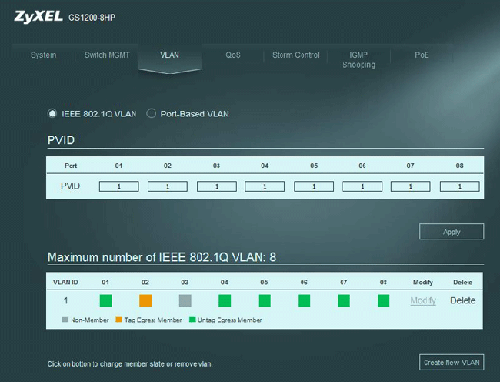Switch to IGMP Snooping tab
The image size is (500, 382).
click(x=359, y=60)
